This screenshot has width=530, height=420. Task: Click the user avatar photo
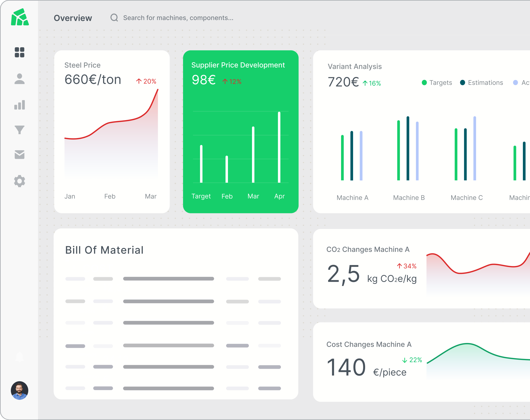[19, 391]
